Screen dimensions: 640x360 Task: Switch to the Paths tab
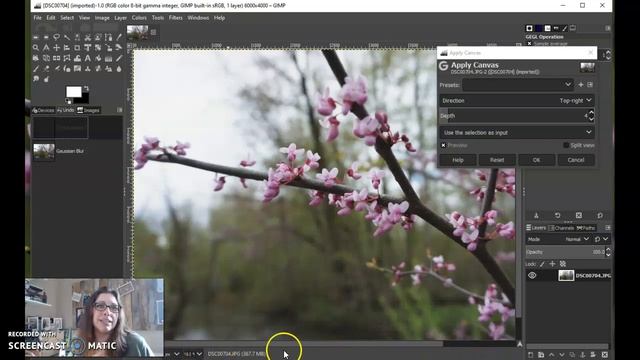586,228
